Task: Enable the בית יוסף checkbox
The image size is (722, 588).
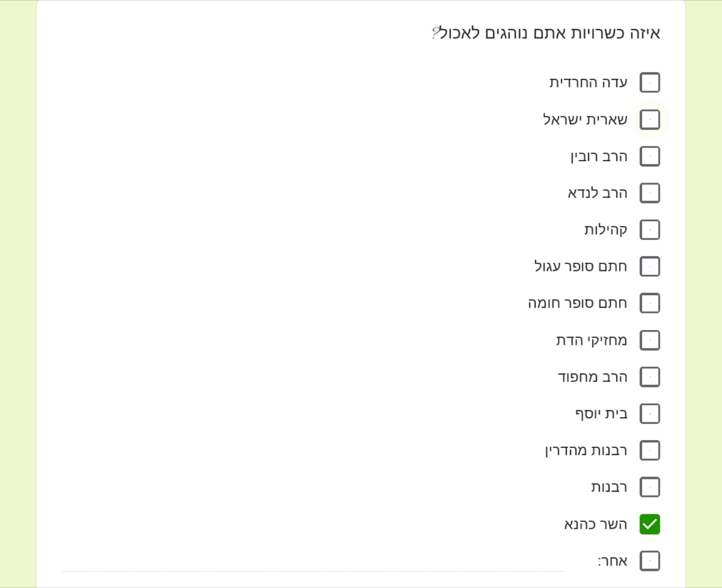Action: (649, 414)
